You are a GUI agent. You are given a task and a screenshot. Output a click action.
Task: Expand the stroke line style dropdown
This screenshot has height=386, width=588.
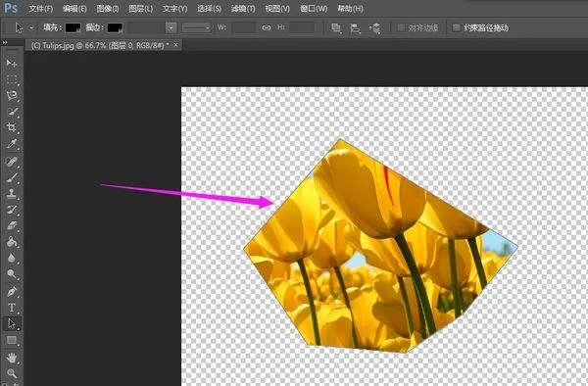point(197,27)
